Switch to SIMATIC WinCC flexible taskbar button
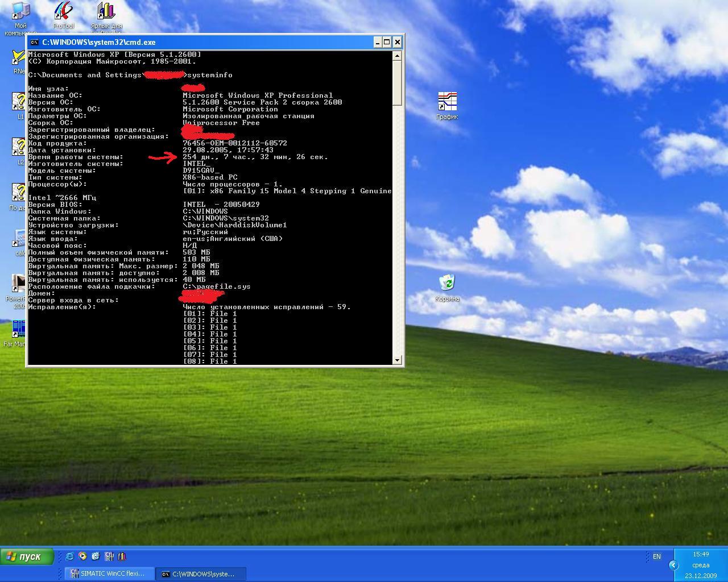This screenshot has height=582, width=728. click(x=109, y=574)
